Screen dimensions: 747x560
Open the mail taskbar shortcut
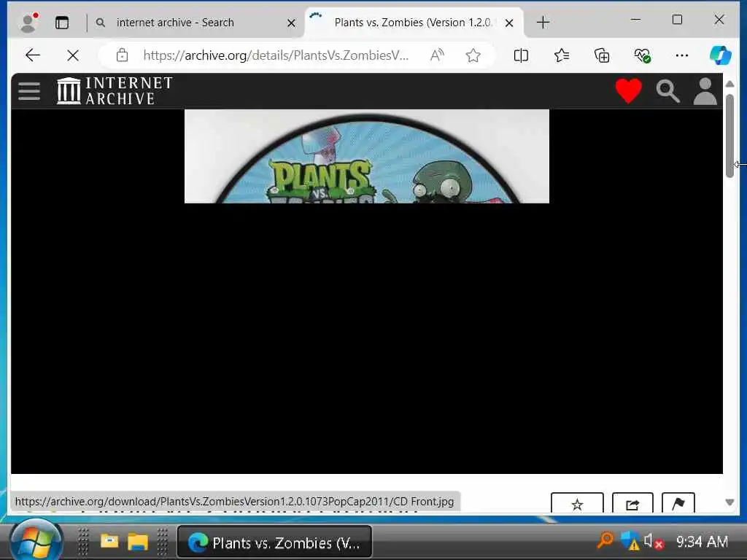pos(109,542)
